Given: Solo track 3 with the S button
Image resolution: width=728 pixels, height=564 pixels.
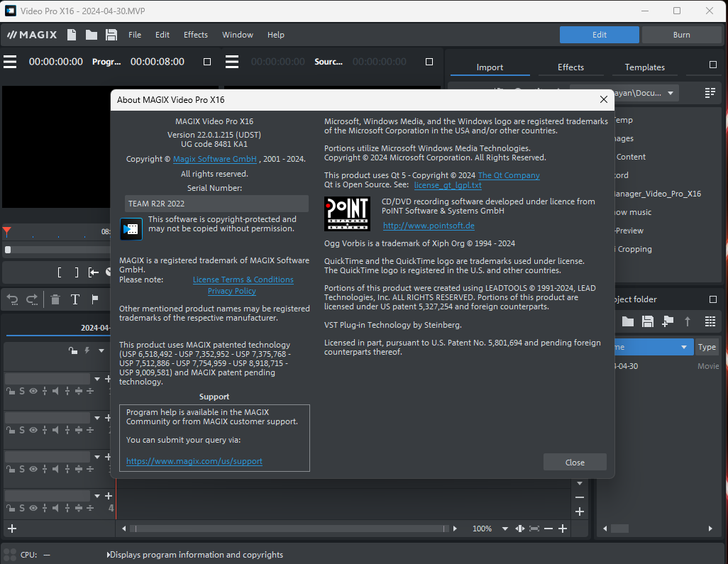Looking at the screenshot, I should (x=22, y=470).
